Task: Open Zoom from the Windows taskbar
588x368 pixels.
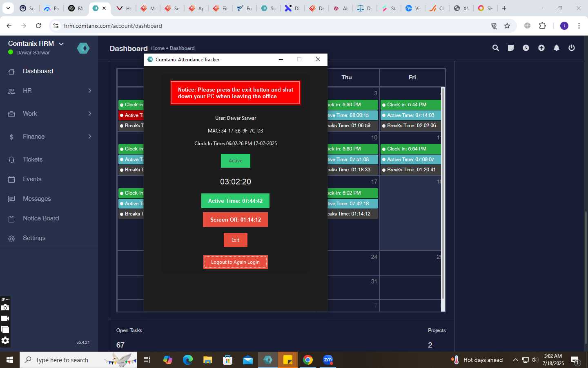Action: 328,360
